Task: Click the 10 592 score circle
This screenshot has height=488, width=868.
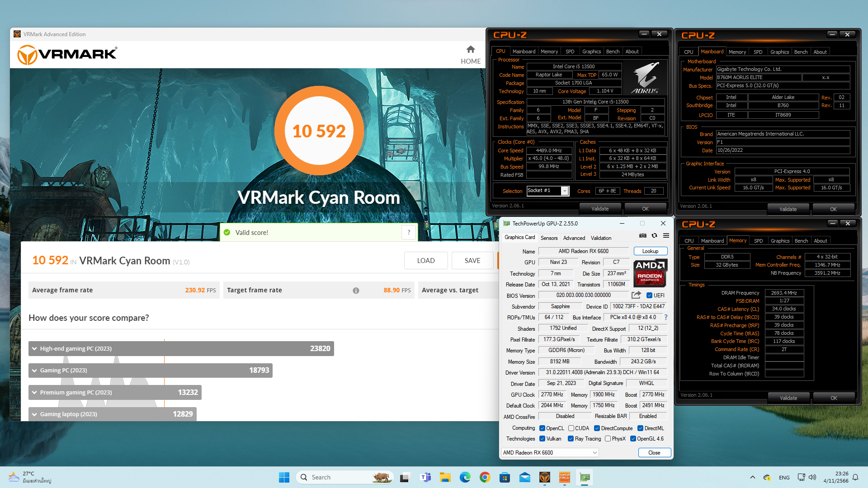Action: point(319,131)
